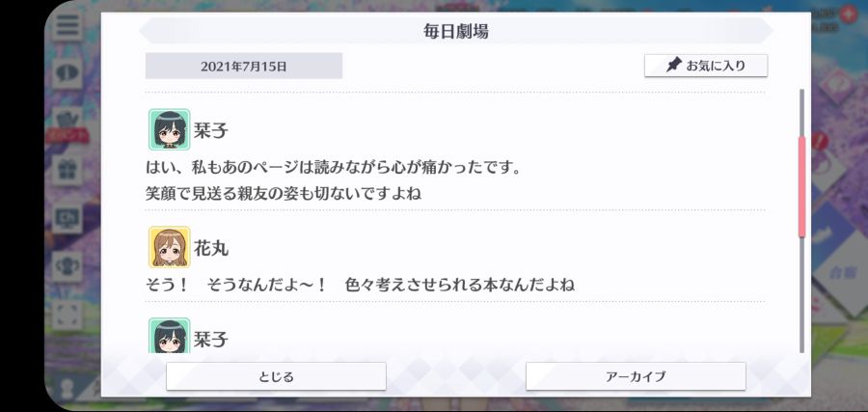Open the gift box present icon
Screen dimensions: 868x412
click(x=68, y=170)
